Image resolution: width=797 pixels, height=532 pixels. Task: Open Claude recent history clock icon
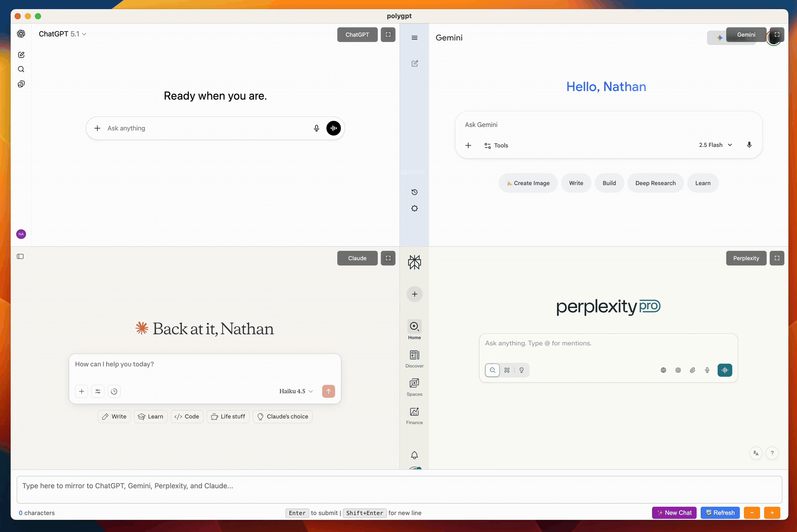tap(114, 391)
